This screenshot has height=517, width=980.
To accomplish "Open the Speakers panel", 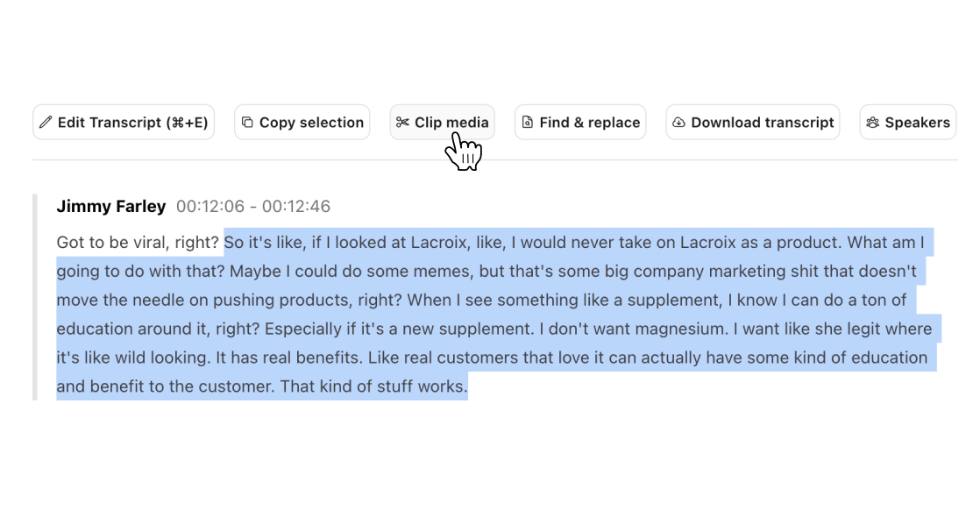I will [917, 123].
